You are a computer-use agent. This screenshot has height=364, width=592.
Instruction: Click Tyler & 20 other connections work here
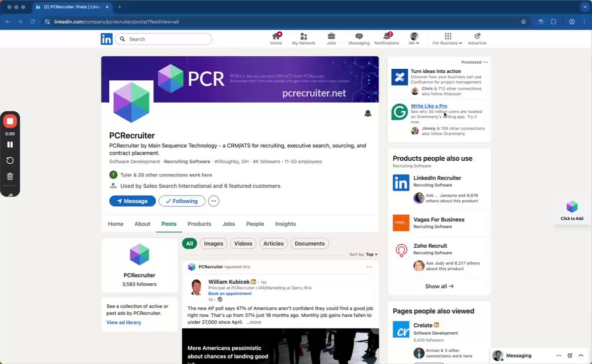tap(166, 175)
